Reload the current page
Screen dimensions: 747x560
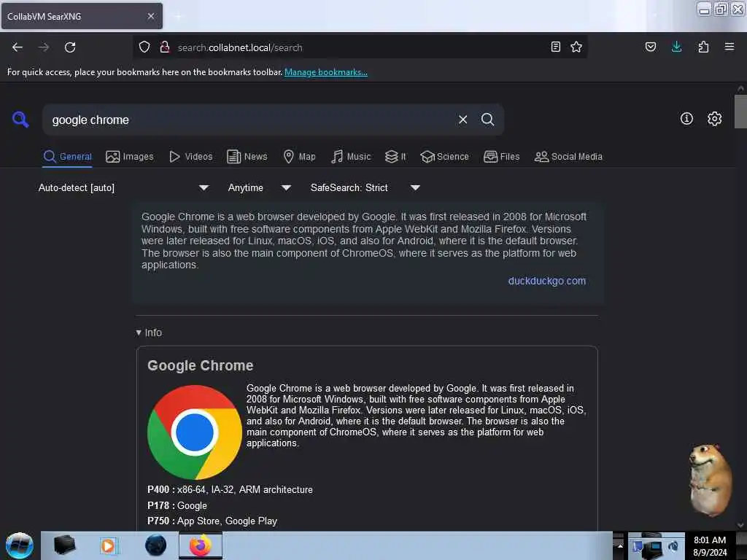coord(70,47)
